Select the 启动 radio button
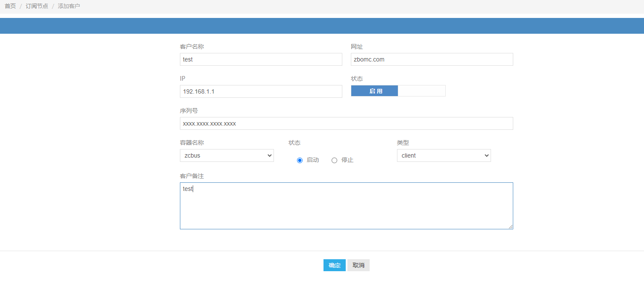Viewport: 644px width, 284px height. (300, 160)
